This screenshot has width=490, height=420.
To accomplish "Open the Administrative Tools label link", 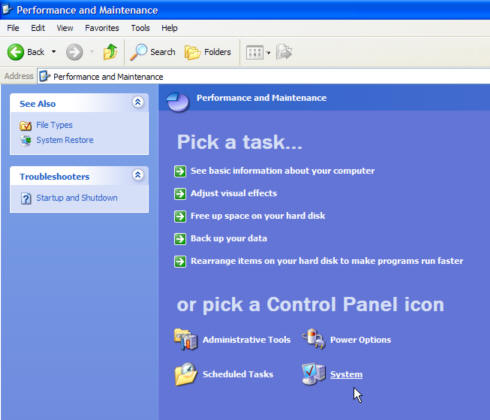I will coord(246,340).
